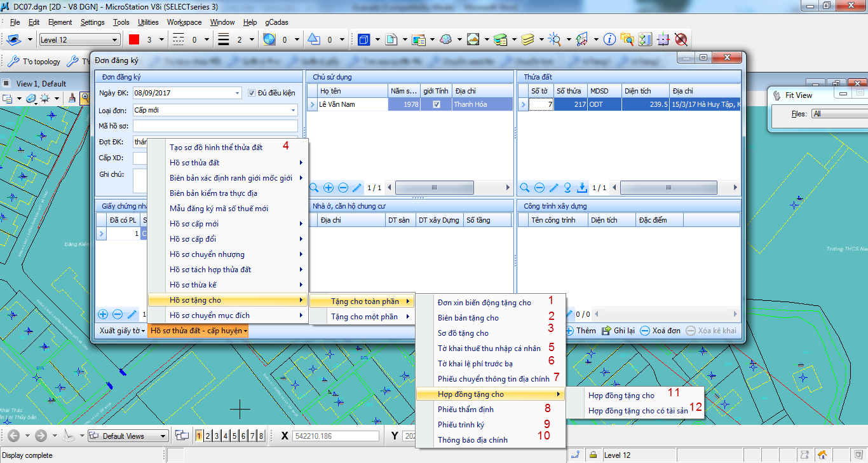Toggle view number 1 button
This screenshot has height=463, width=868.
[200, 436]
